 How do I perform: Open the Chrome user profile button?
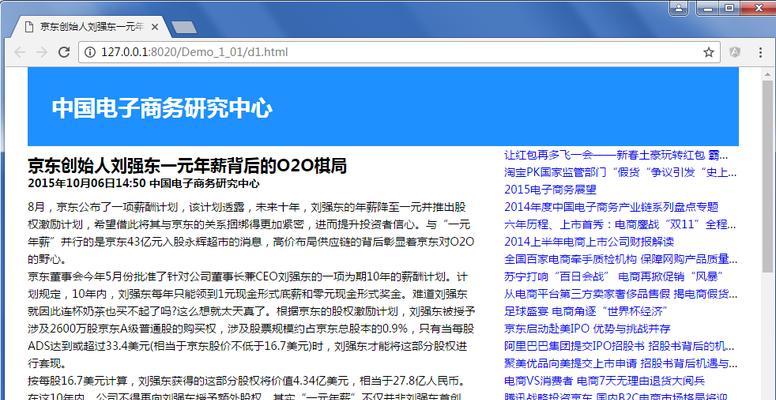[x=679, y=7]
